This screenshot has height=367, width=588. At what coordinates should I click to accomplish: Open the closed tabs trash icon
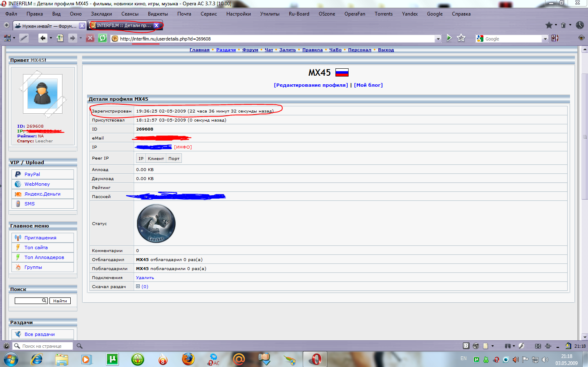coord(563,25)
